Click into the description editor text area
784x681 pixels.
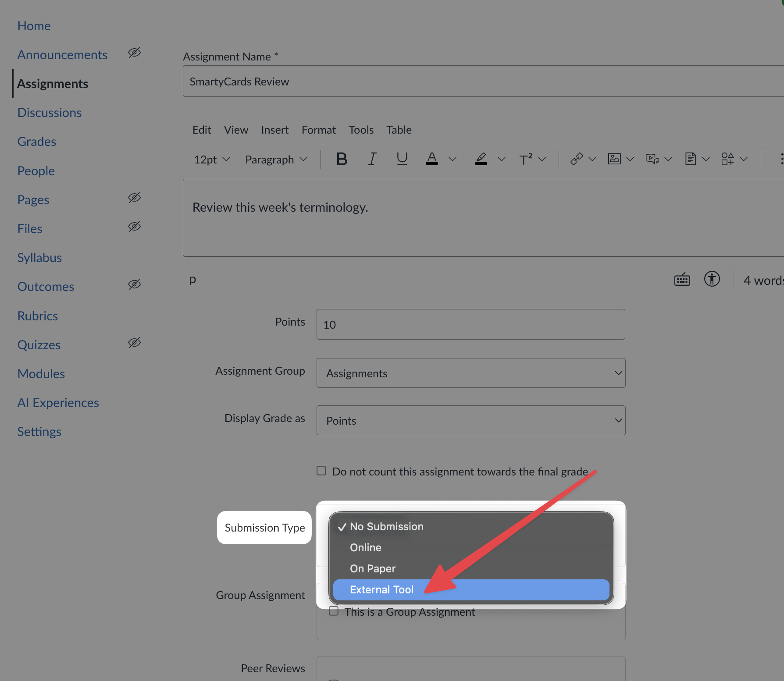[x=483, y=218]
